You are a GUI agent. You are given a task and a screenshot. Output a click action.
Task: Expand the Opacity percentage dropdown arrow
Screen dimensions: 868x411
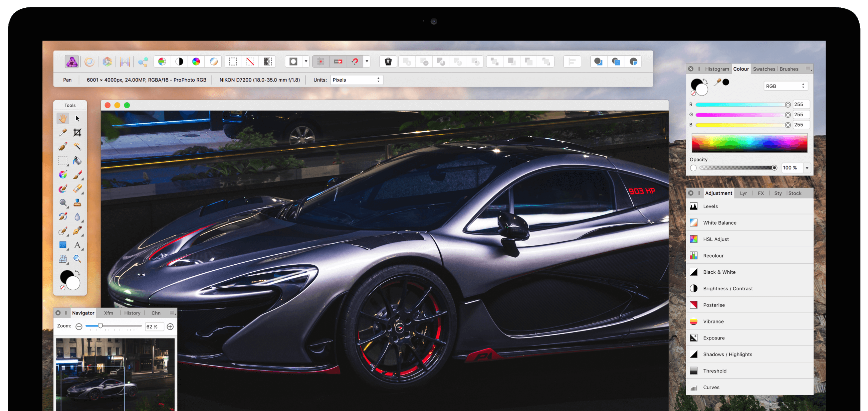pyautogui.click(x=807, y=168)
